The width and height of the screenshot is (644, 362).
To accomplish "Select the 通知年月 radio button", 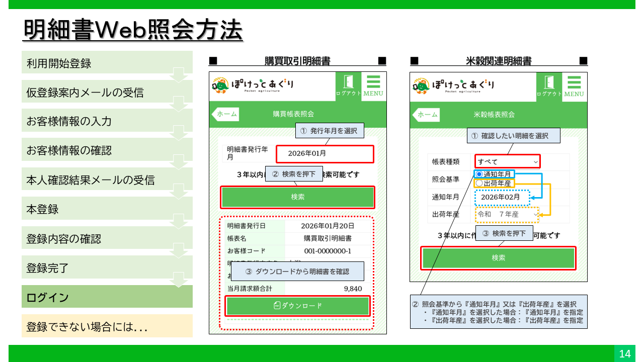I will pos(479,174).
